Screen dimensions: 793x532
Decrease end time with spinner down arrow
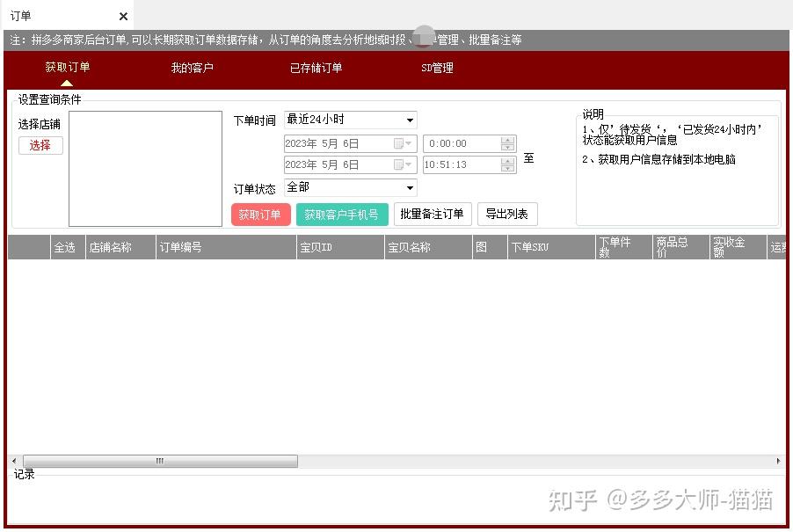(508, 169)
